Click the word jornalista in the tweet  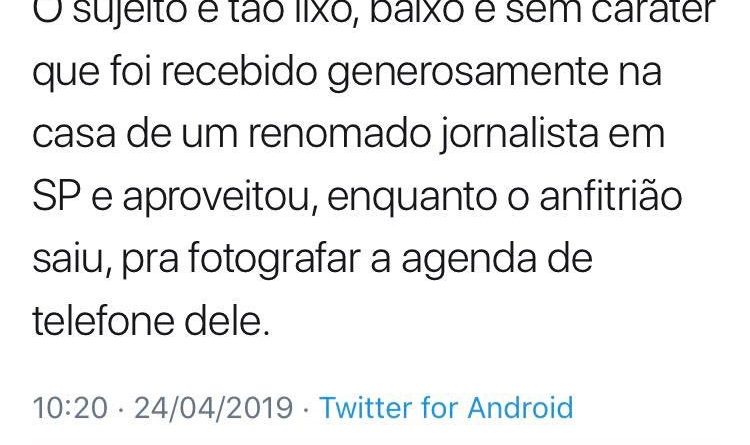point(518,135)
